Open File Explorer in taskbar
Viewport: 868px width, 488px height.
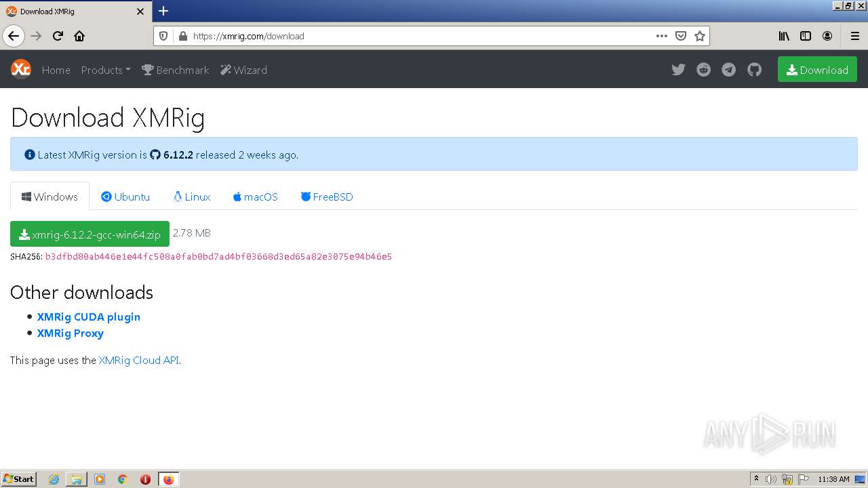tap(77, 479)
